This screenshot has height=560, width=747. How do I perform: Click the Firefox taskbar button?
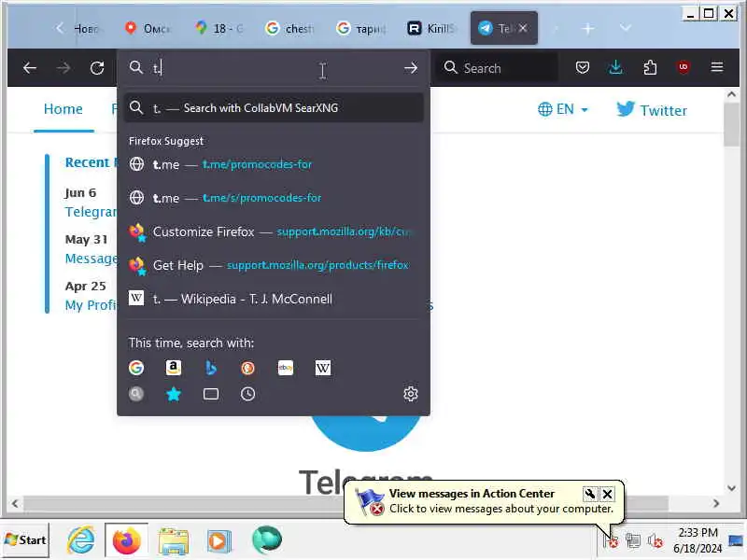point(126,540)
